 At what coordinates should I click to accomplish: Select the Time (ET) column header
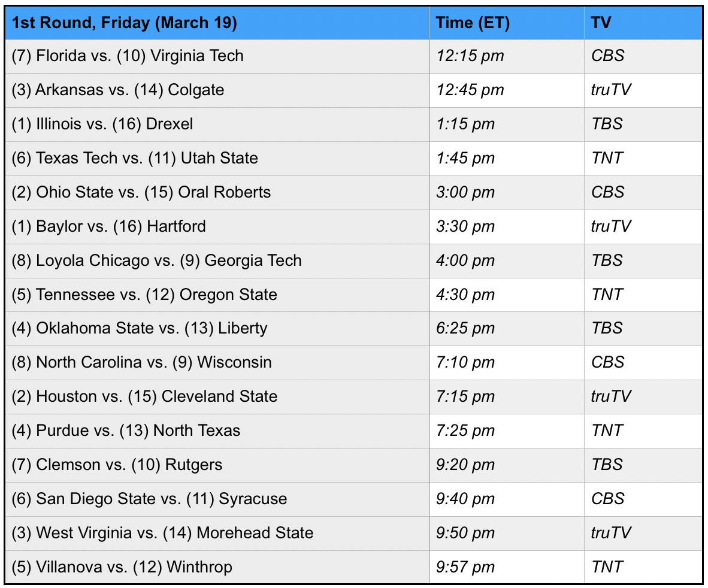(x=473, y=23)
